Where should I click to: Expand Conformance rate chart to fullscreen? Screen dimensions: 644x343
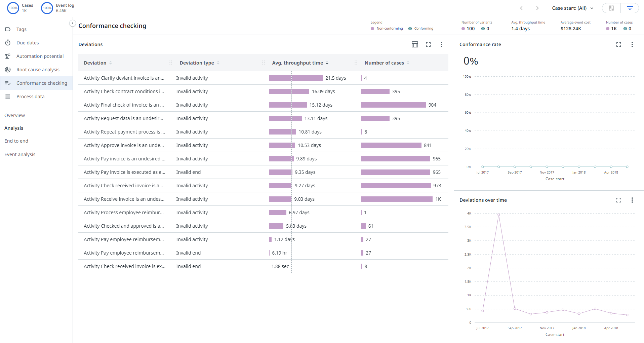point(618,44)
